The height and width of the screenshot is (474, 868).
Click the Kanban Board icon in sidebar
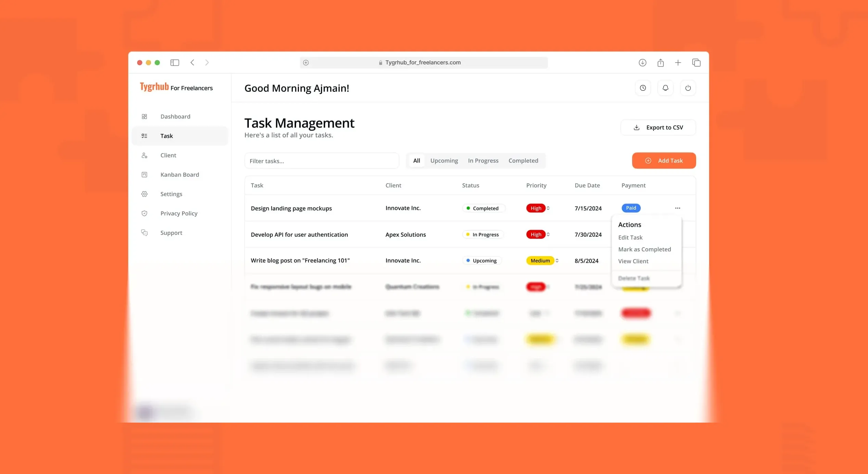(144, 175)
